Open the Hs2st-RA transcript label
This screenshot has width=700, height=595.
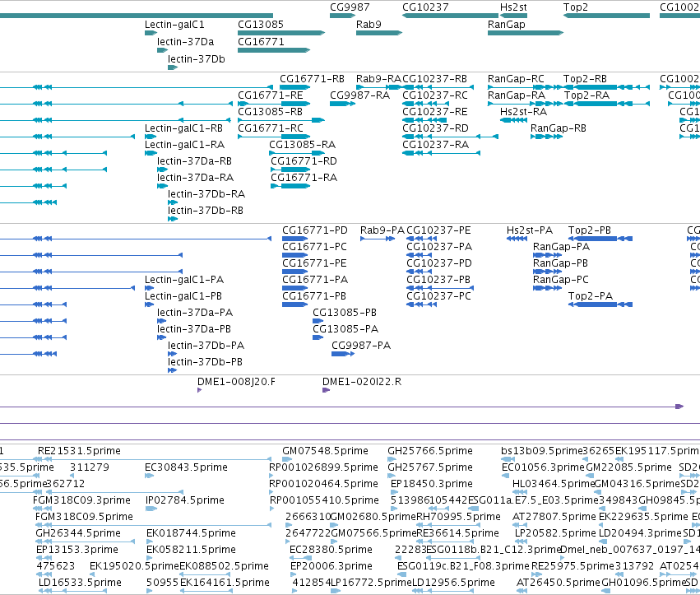tap(524, 112)
